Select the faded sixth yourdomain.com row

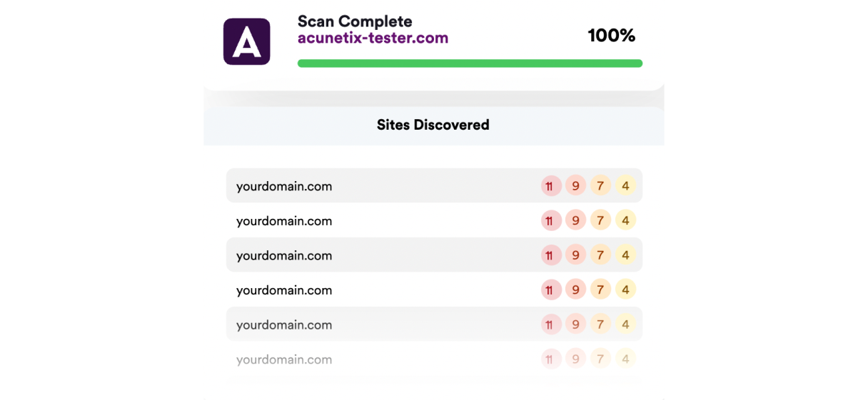(x=284, y=359)
